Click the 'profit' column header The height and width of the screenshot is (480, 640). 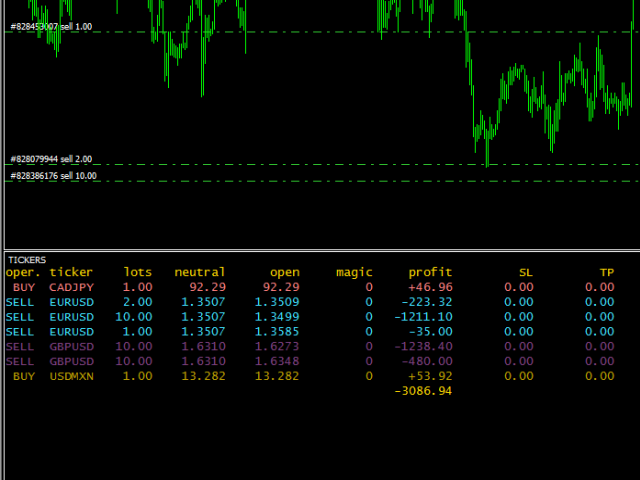[430, 273]
